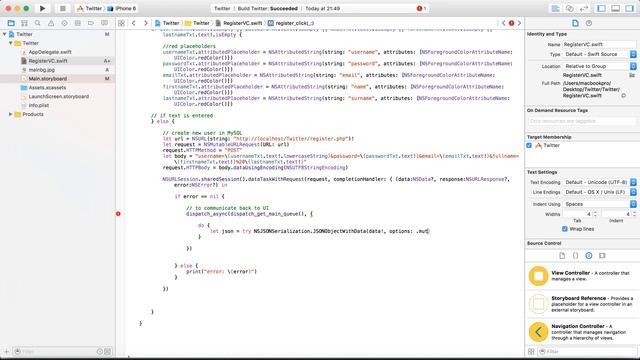Expand the Products folder
Screen dimensions: 640x360
pyautogui.click(x=11, y=114)
